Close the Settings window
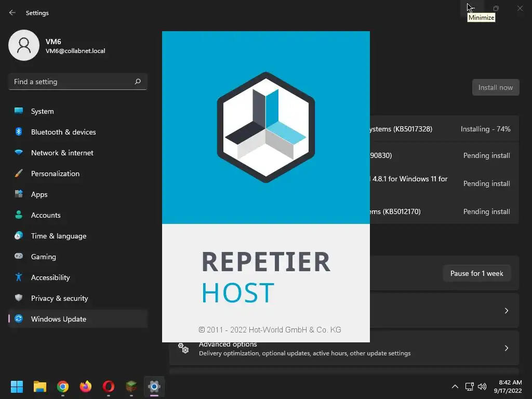Image resolution: width=532 pixels, height=399 pixels. point(520,8)
